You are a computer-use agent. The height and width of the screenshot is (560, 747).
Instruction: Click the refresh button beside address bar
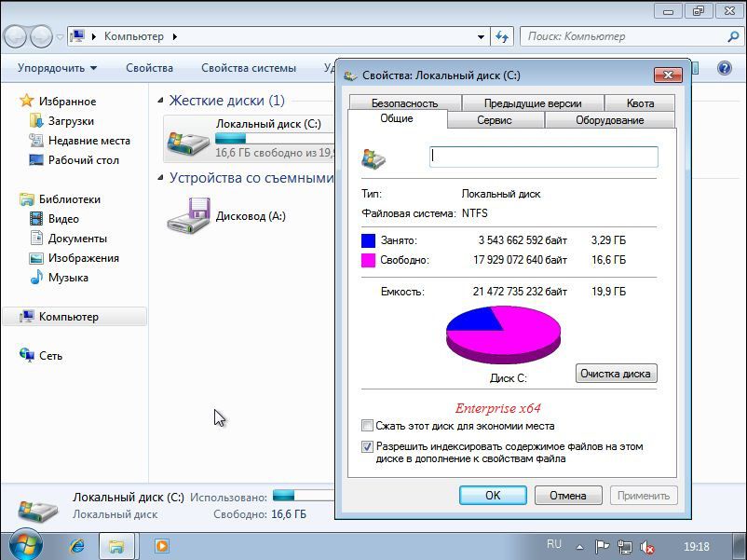pos(503,37)
